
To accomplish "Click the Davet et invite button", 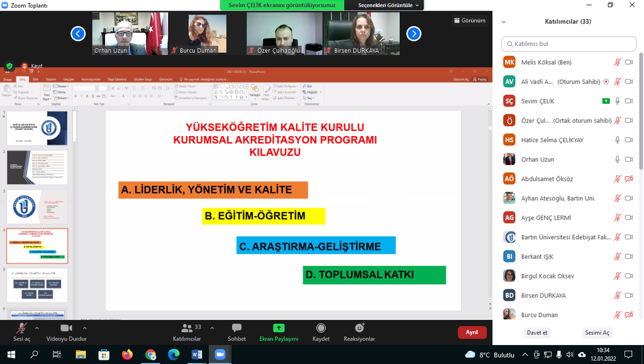I will 536,333.
